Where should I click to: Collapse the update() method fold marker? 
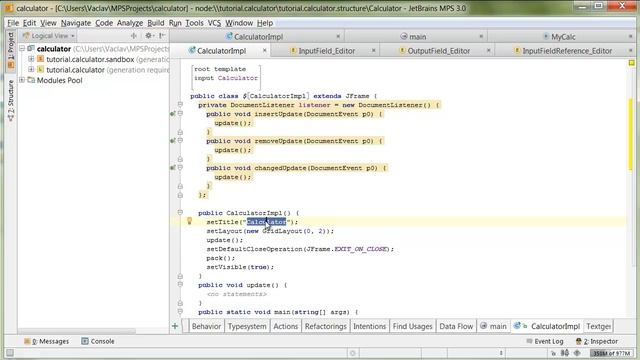(180, 284)
